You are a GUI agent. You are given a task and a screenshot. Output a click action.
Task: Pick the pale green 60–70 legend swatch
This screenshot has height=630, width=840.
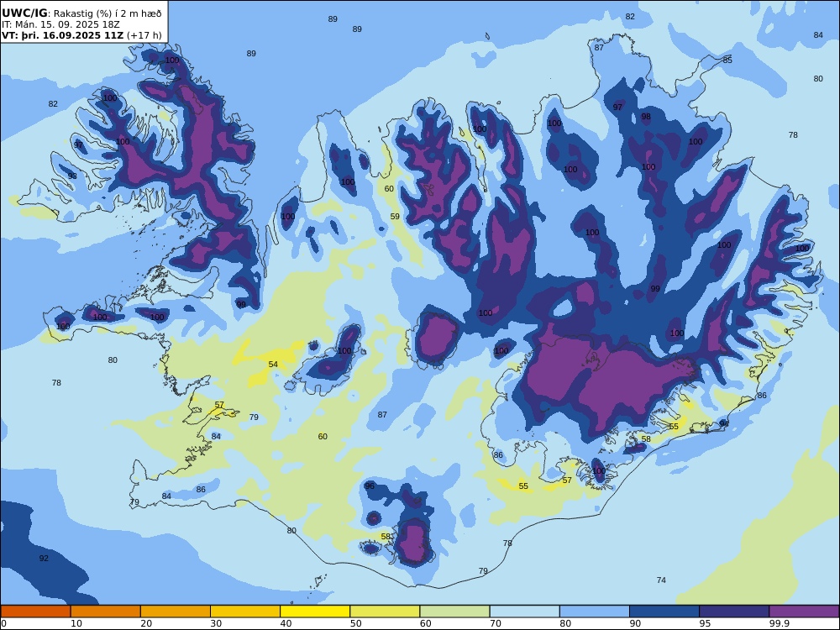[454, 612]
